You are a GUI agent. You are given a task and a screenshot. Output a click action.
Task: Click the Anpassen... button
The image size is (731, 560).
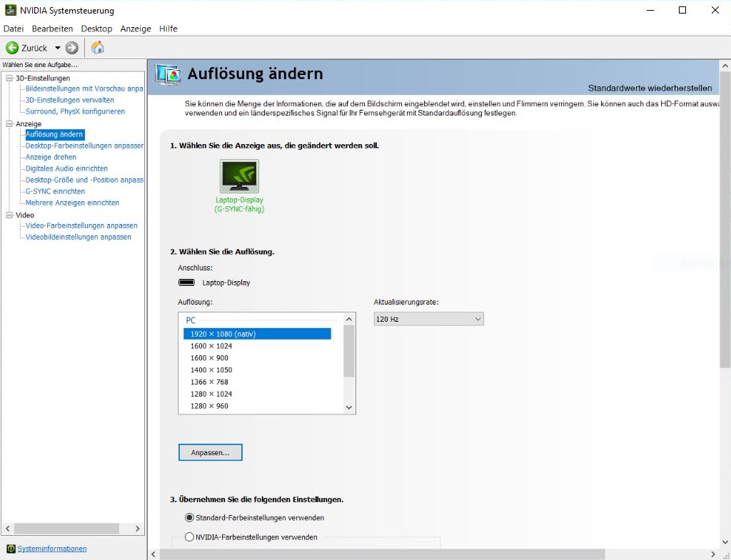tap(211, 452)
